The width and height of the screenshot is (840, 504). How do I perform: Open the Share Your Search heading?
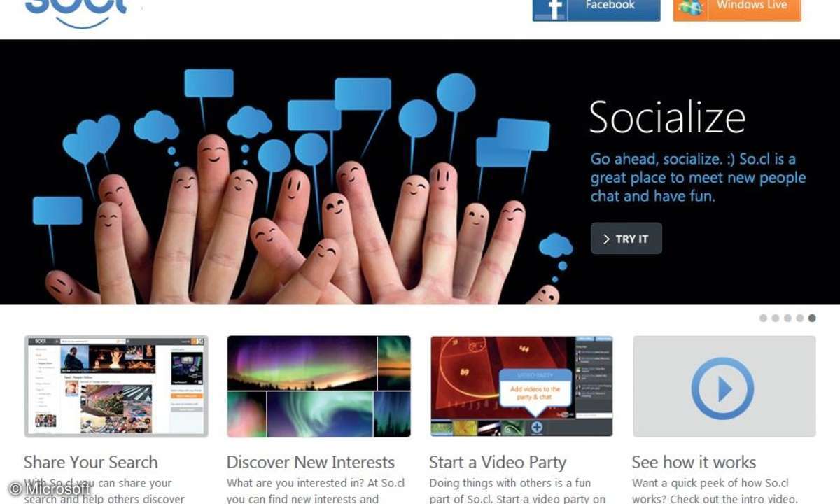[x=91, y=462]
